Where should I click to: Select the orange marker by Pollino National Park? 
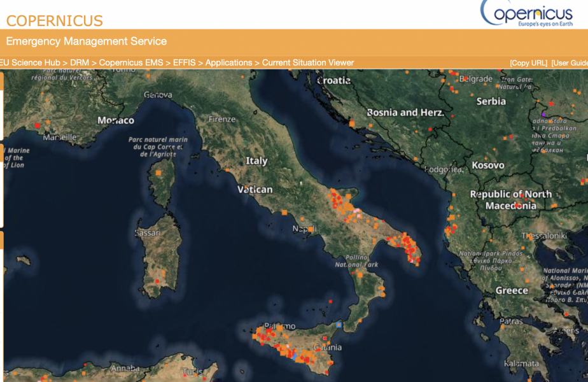click(360, 275)
